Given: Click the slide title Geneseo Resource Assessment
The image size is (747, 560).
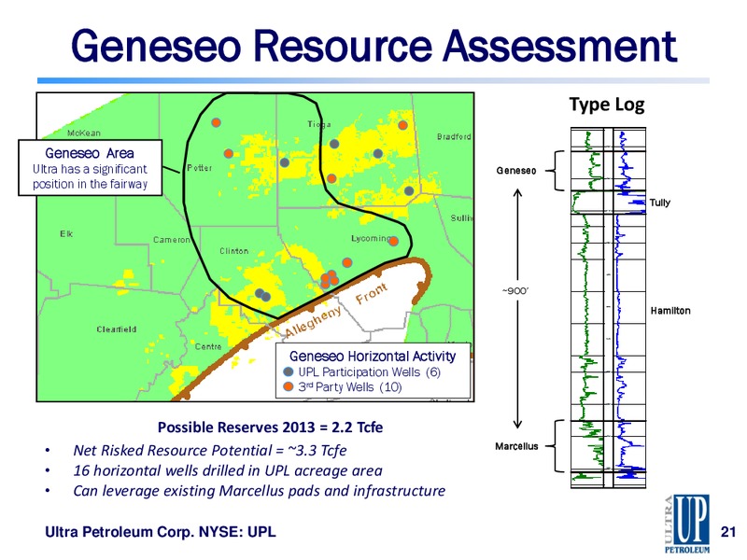Looking at the screenshot, I should coord(374,46).
